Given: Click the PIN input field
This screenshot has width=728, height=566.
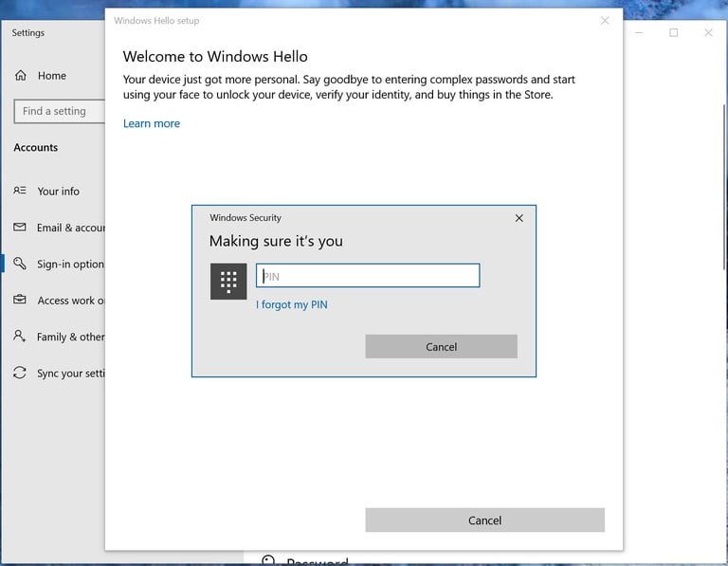Looking at the screenshot, I should tap(368, 276).
